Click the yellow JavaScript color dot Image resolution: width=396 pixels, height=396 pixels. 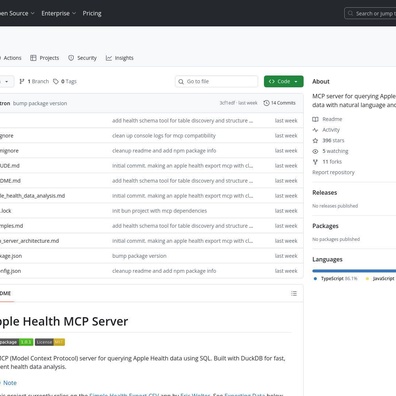pyautogui.click(x=367, y=278)
